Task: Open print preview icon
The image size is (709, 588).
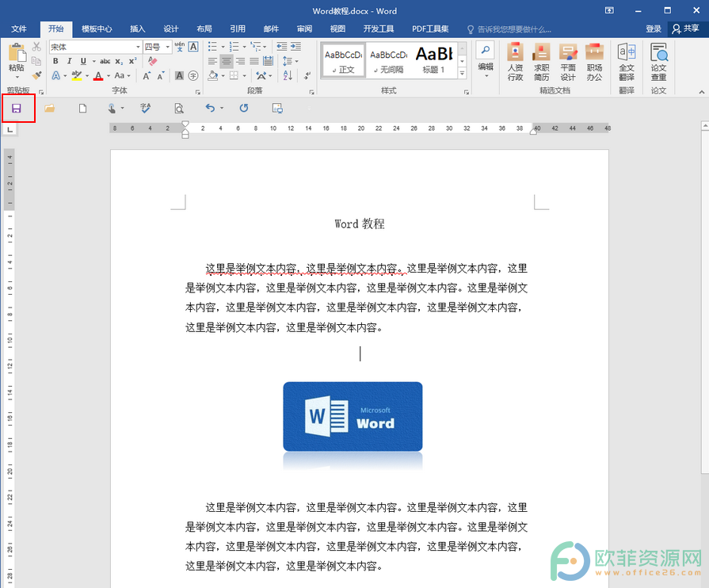Action: coord(179,109)
